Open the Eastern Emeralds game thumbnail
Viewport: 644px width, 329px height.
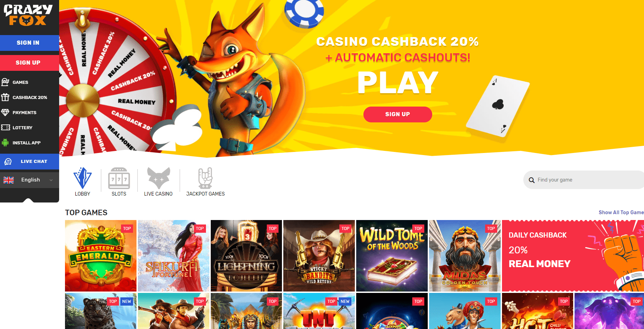[x=101, y=256]
